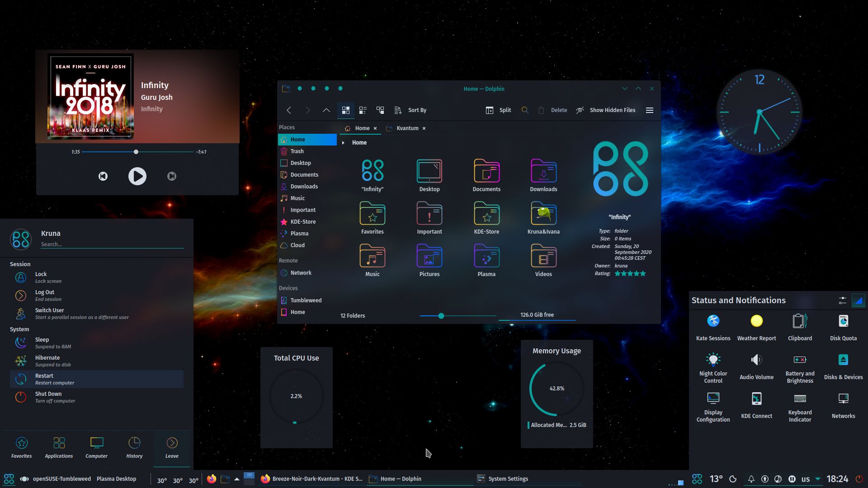Switch Dolphin to details view mode
The width and height of the screenshot is (868, 488).
[x=363, y=110]
